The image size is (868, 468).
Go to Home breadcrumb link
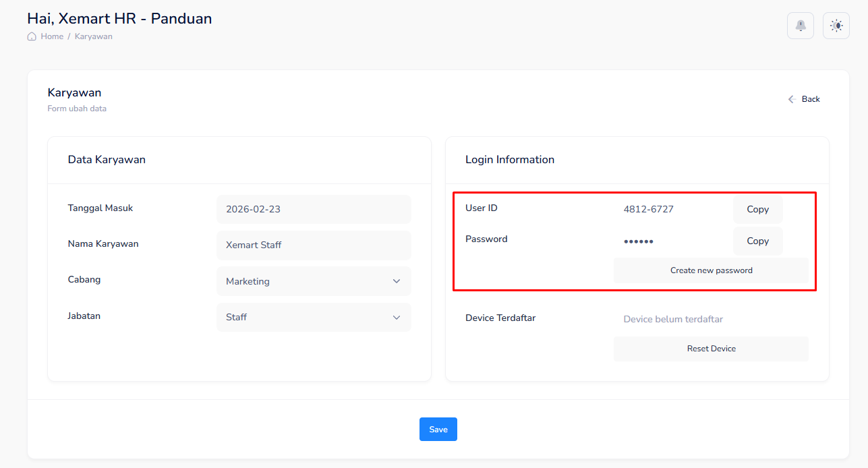[52, 36]
